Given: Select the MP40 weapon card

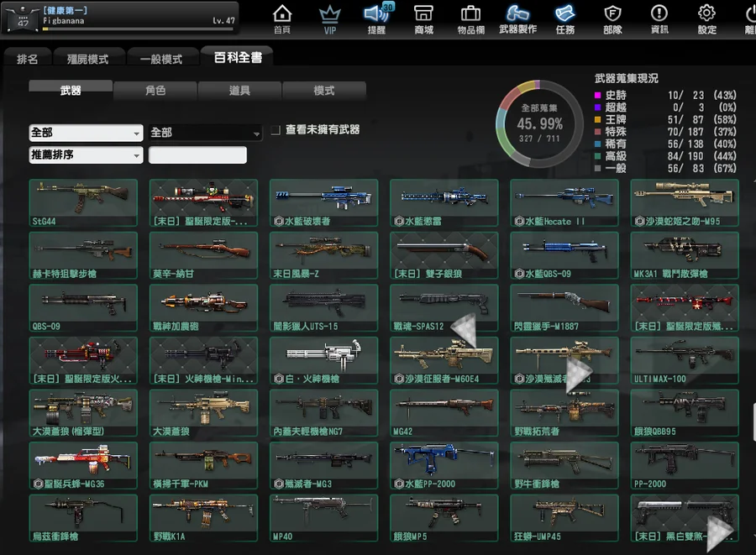Looking at the screenshot, I should click(x=324, y=518).
